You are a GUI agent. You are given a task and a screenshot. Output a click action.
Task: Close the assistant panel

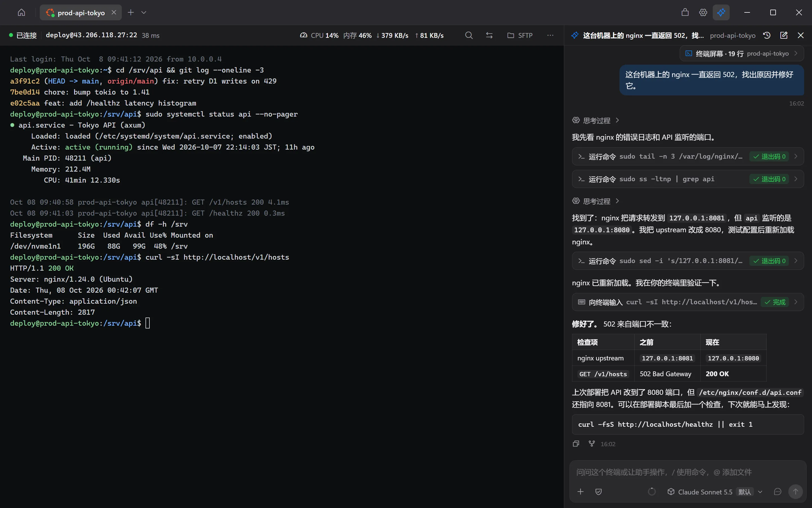(x=801, y=35)
